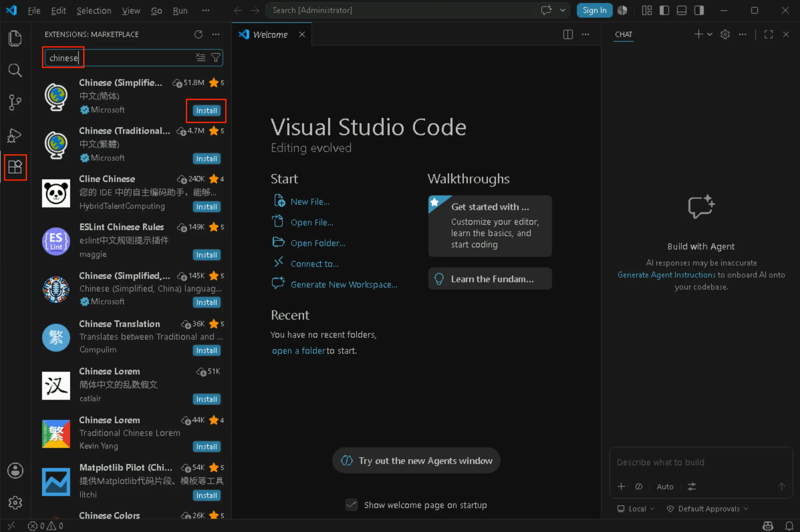Image resolution: width=800 pixels, height=532 pixels.
Task: Uncheck Show welcome page on startup
Action: [351, 505]
